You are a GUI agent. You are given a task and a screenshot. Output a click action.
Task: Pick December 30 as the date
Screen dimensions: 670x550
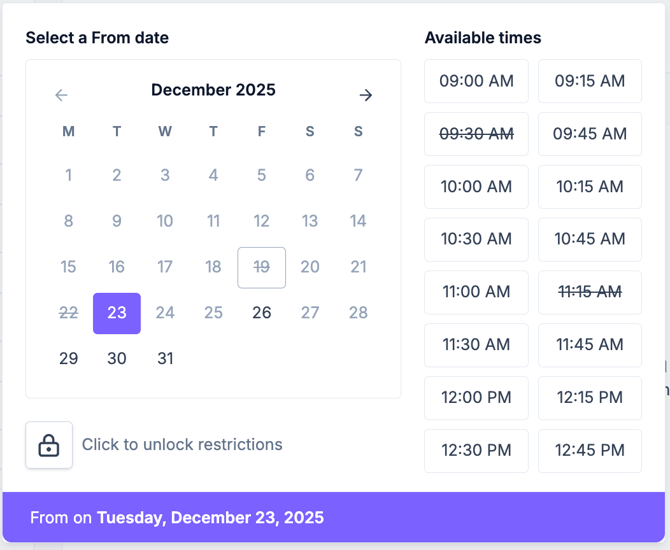[117, 359]
